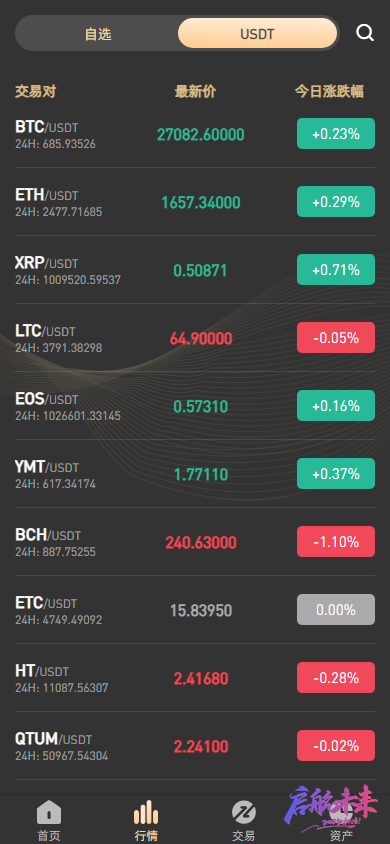Open the ETH/USDT trading pair
This screenshot has width=390, height=844.
(195, 202)
